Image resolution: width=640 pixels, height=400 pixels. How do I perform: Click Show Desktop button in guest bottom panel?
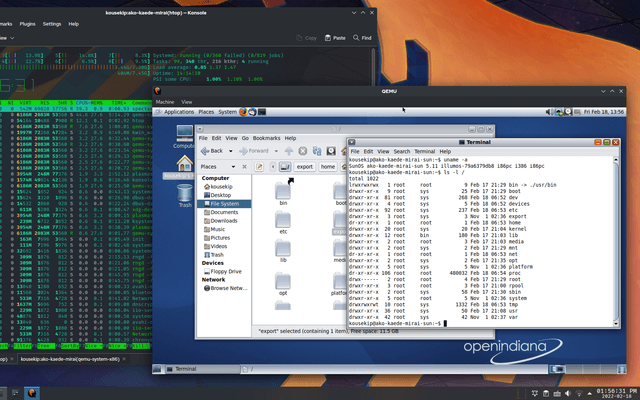pyautogui.click(x=157, y=369)
